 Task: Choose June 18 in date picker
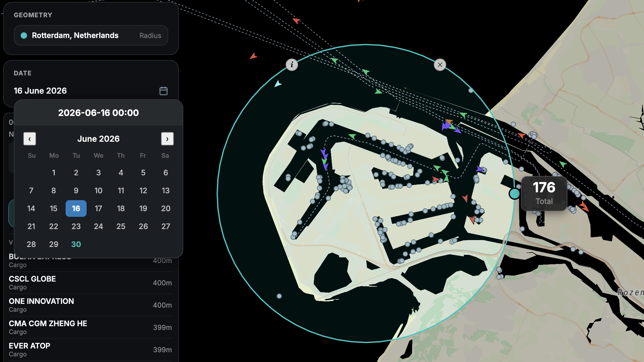click(x=121, y=208)
